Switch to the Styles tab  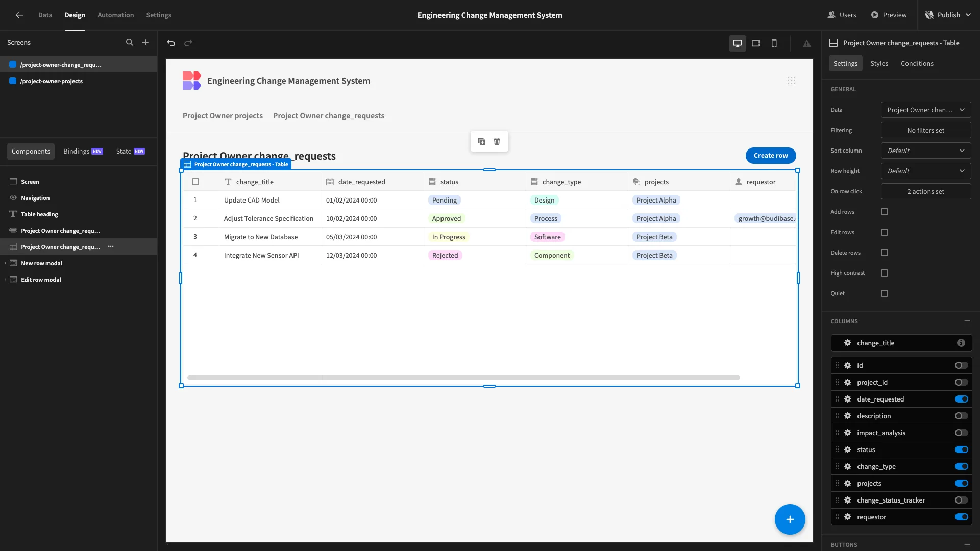(879, 63)
